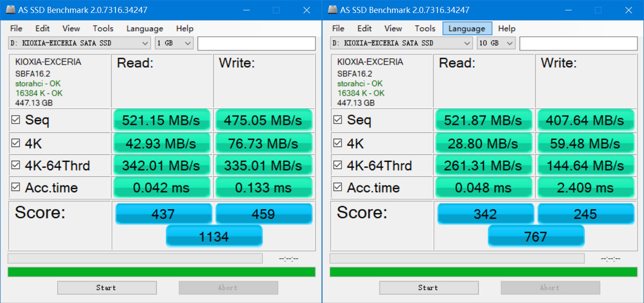Click the 342 read score
Screen dimensions: 644x303
[x=486, y=214]
